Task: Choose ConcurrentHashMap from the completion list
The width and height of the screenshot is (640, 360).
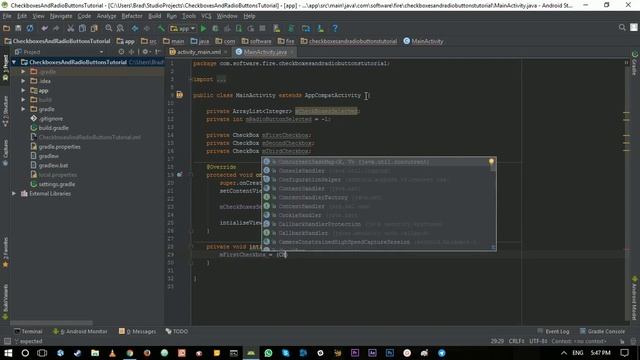Action: (x=379, y=162)
